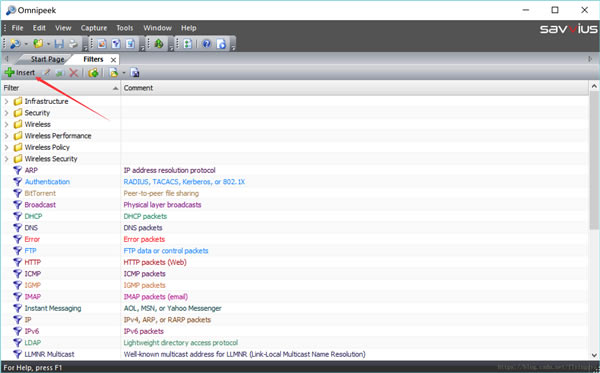Click the save disk icon in main toolbar
Image resolution: width=600 pixels, height=373 pixels.
(x=59, y=44)
